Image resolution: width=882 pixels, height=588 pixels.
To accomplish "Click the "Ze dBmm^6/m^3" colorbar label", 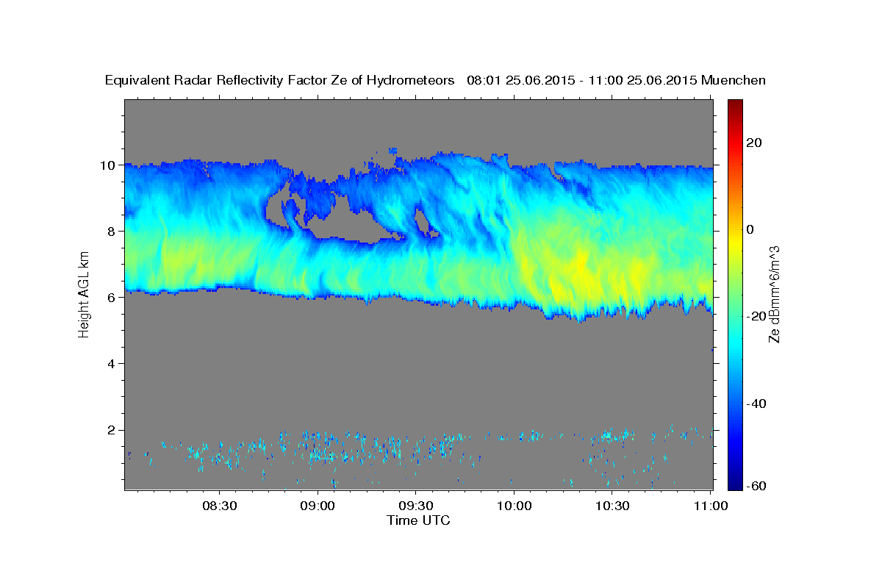I will [x=774, y=294].
